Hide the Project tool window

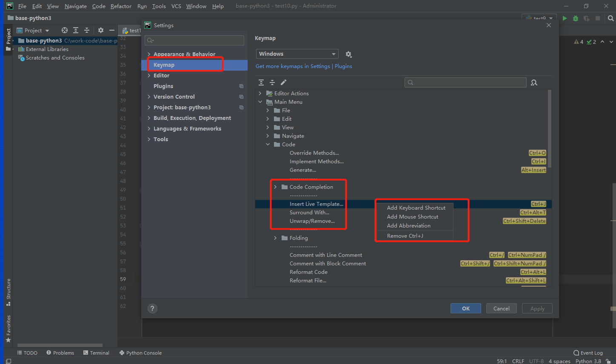112,30
